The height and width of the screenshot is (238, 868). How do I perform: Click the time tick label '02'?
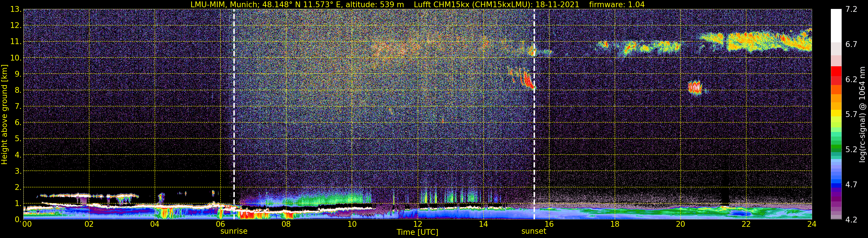point(89,224)
